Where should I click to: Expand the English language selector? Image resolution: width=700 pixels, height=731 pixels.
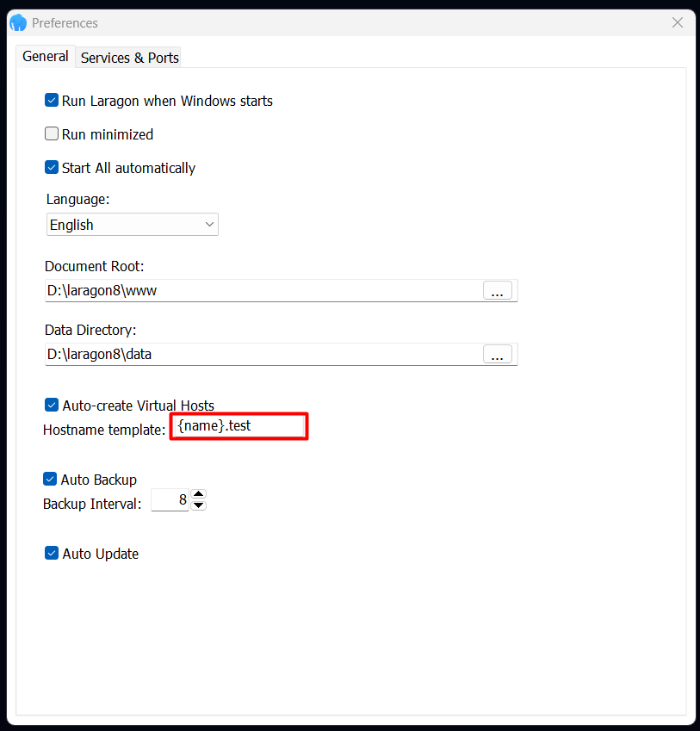pos(132,224)
